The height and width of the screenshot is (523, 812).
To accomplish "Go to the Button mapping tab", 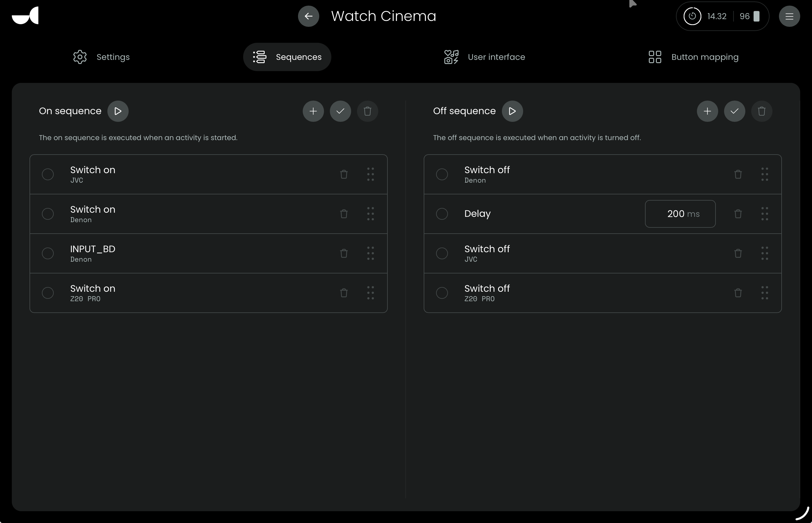I will [693, 57].
